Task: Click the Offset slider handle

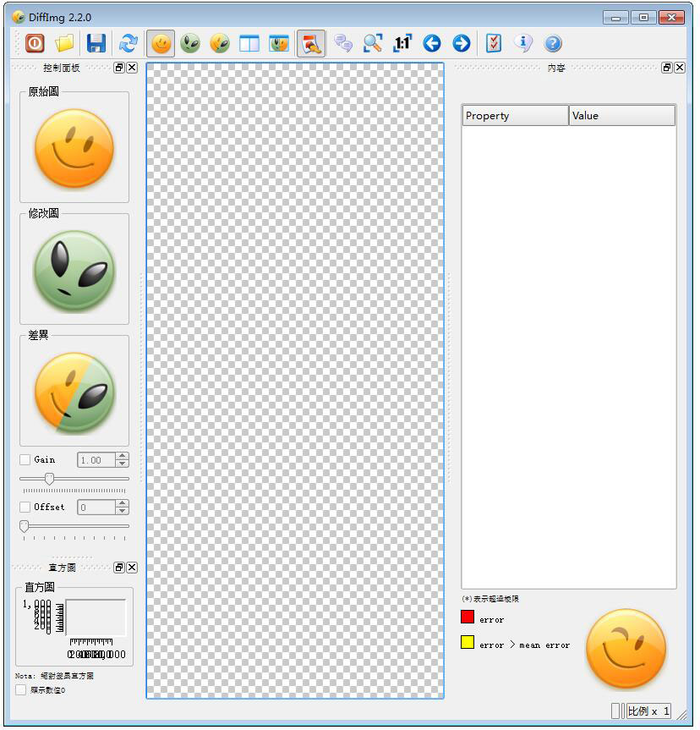Action: pyautogui.click(x=25, y=526)
